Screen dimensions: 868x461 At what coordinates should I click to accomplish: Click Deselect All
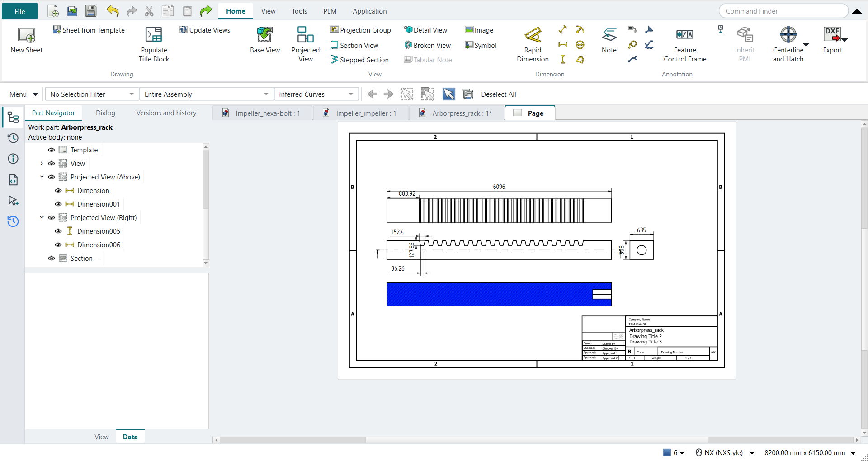point(498,94)
